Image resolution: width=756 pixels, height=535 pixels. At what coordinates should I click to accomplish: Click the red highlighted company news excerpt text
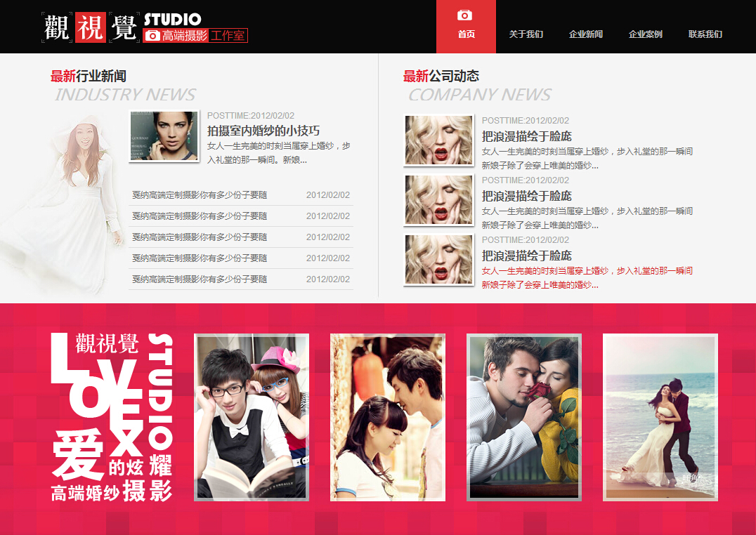pos(587,277)
